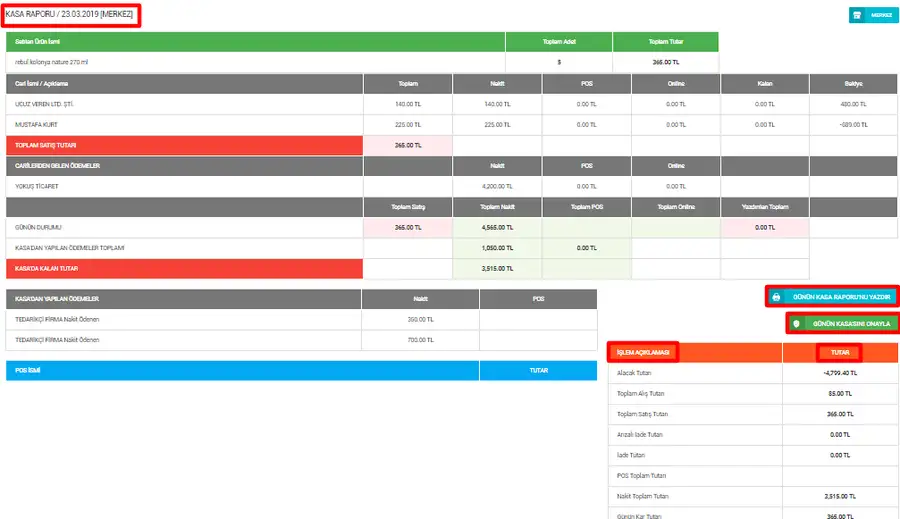Click the Bakiye column header
The width and height of the screenshot is (900, 519).
click(x=854, y=84)
